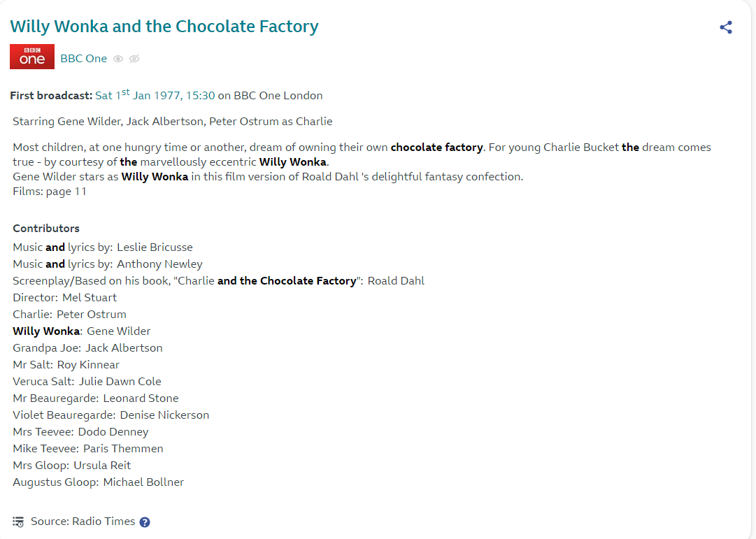
Task: Click the share icon
Action: 726,27
